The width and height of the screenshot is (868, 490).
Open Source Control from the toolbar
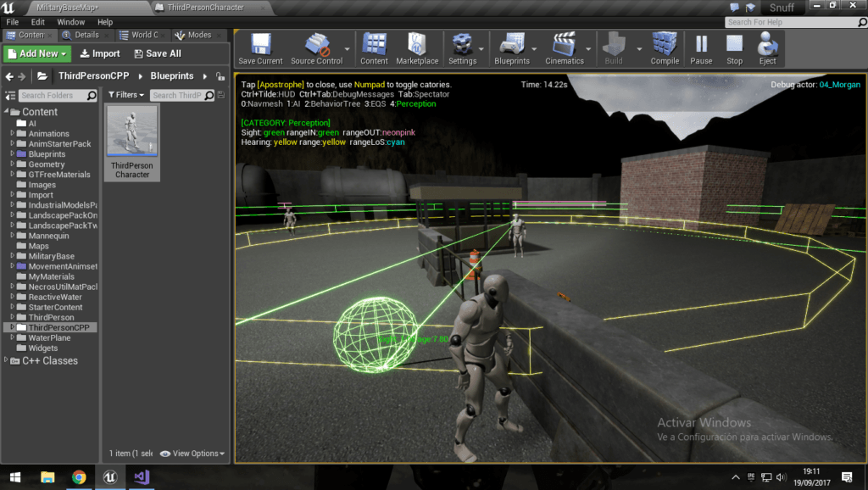pyautogui.click(x=316, y=48)
